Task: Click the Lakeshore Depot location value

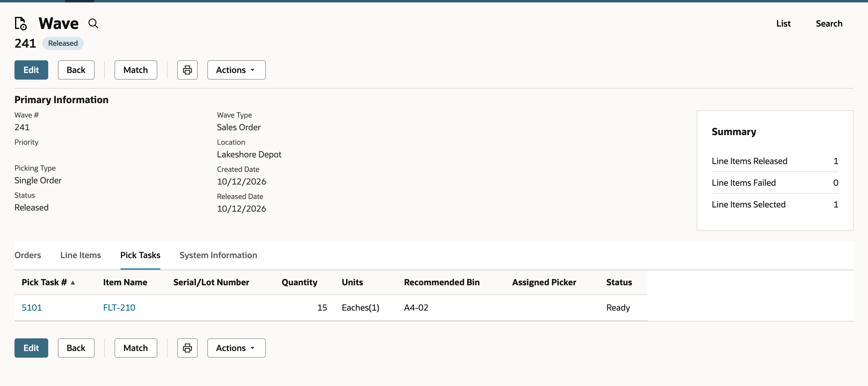Action: point(249,154)
